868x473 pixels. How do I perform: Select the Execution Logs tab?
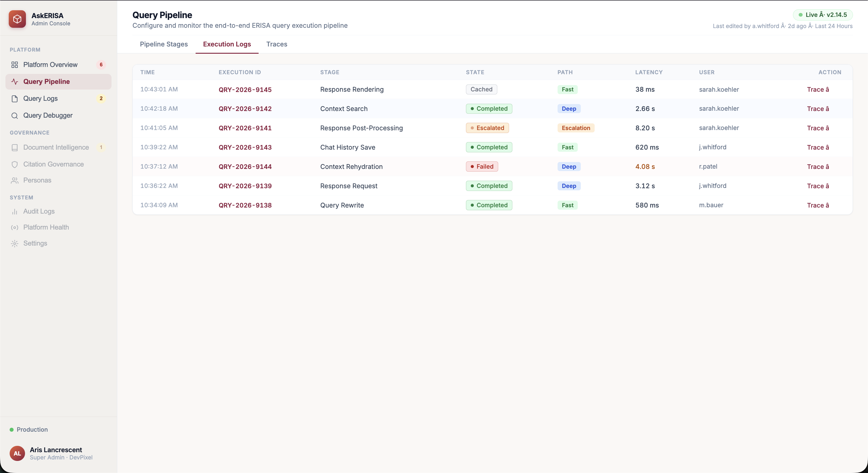pyautogui.click(x=227, y=44)
